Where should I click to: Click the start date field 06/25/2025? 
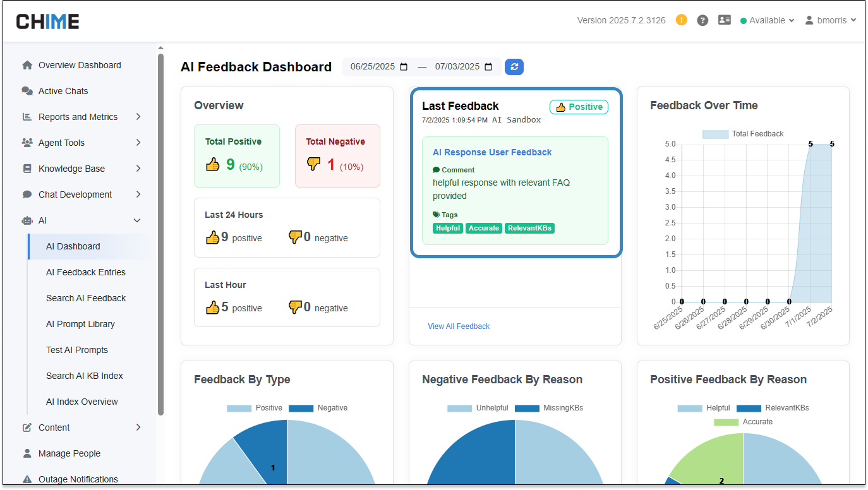point(380,66)
